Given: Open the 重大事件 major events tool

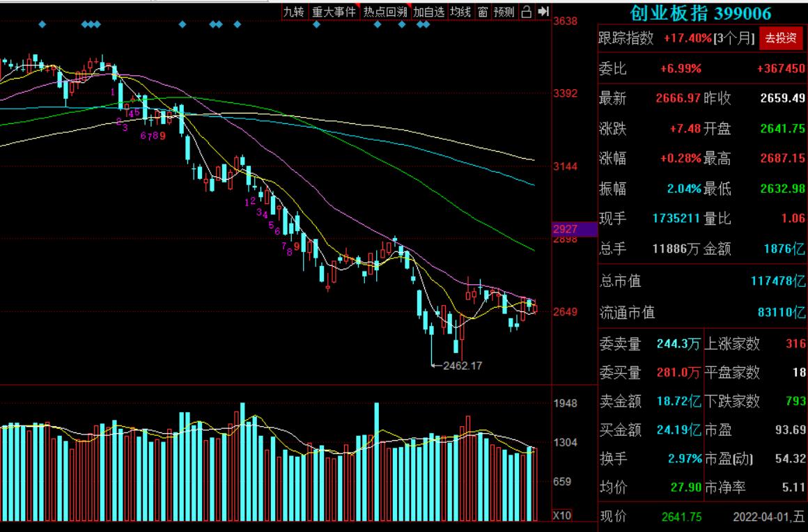Looking at the screenshot, I should [x=334, y=12].
